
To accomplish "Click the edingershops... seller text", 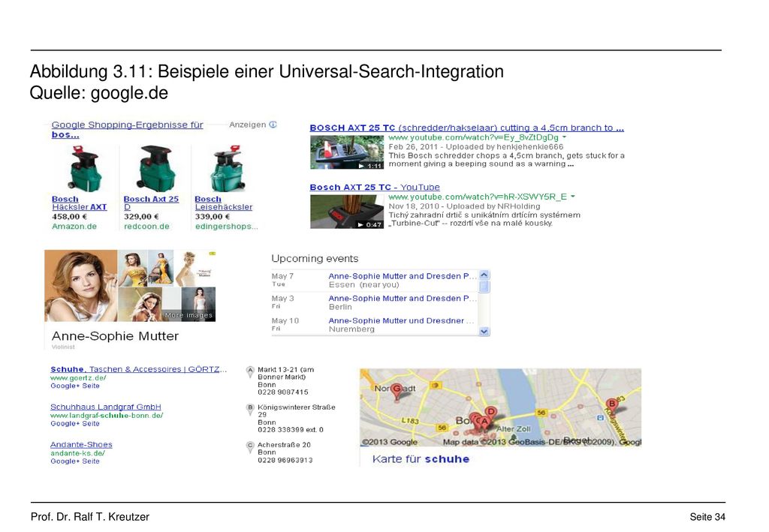I will (226, 227).
